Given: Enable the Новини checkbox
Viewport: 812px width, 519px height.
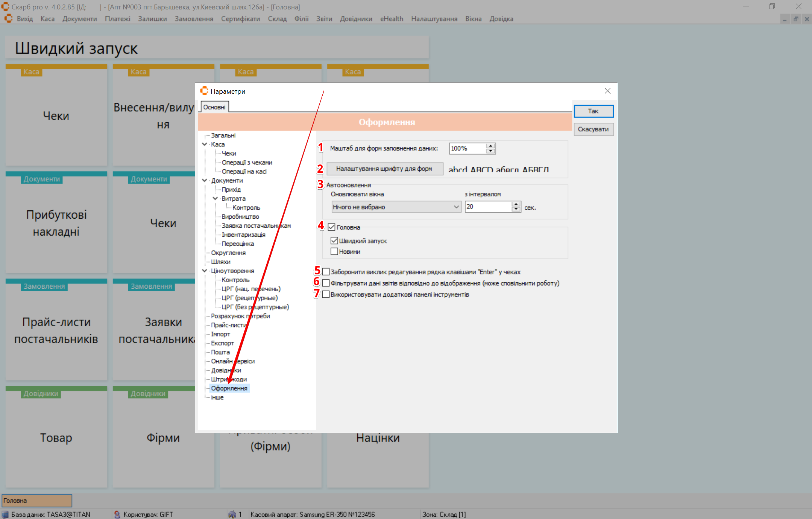Looking at the screenshot, I should (334, 251).
